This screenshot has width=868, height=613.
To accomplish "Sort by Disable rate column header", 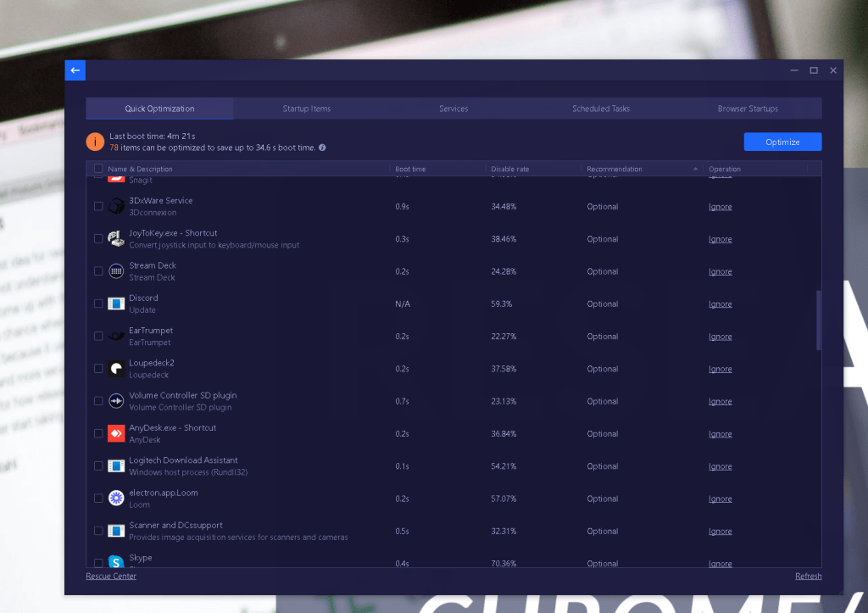I will 509,169.
